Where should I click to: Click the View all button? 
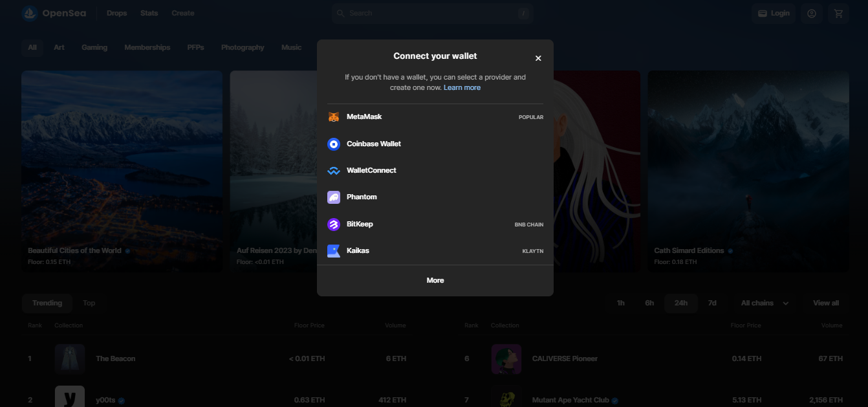click(826, 303)
